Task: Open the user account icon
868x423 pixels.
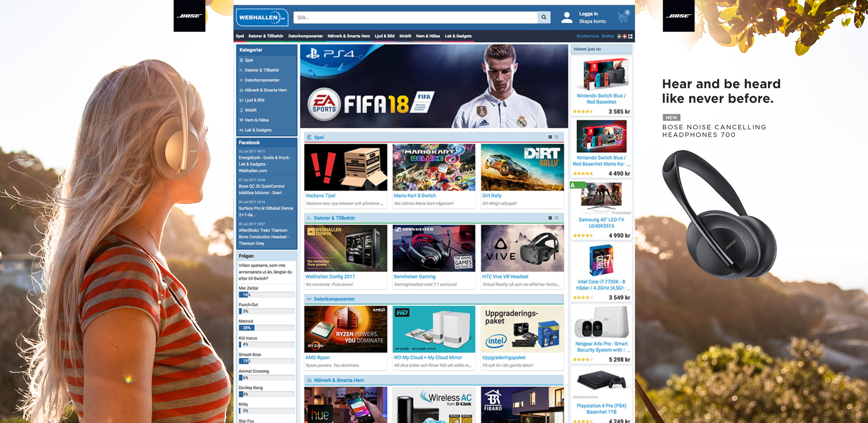Action: pyautogui.click(x=567, y=17)
